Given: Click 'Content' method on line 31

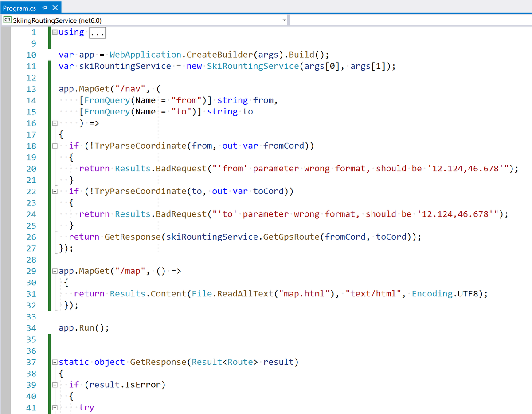Looking at the screenshot, I should [x=168, y=294].
